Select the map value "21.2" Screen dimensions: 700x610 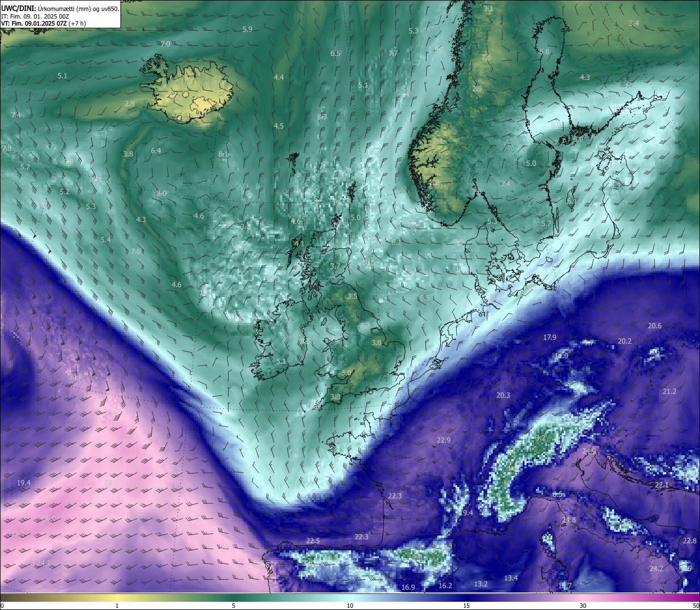coord(669,392)
